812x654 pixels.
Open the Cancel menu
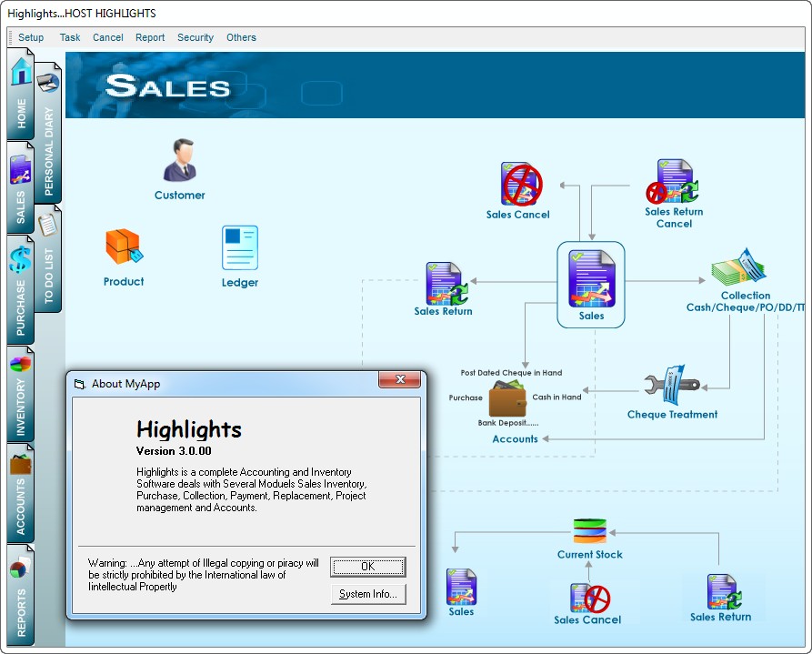pyautogui.click(x=107, y=37)
